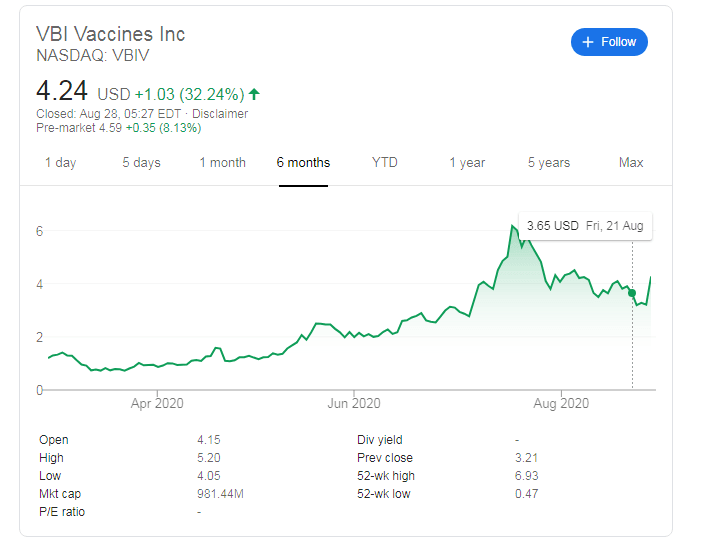The image size is (702, 548).
Task: Select the 6 months tab
Action: pos(303,163)
